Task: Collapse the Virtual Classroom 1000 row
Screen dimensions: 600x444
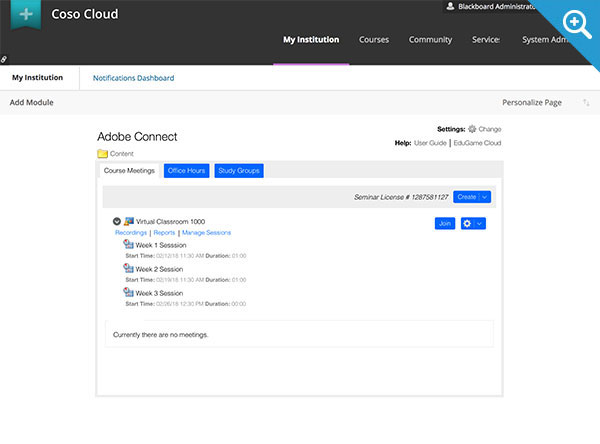Action: coord(117,221)
